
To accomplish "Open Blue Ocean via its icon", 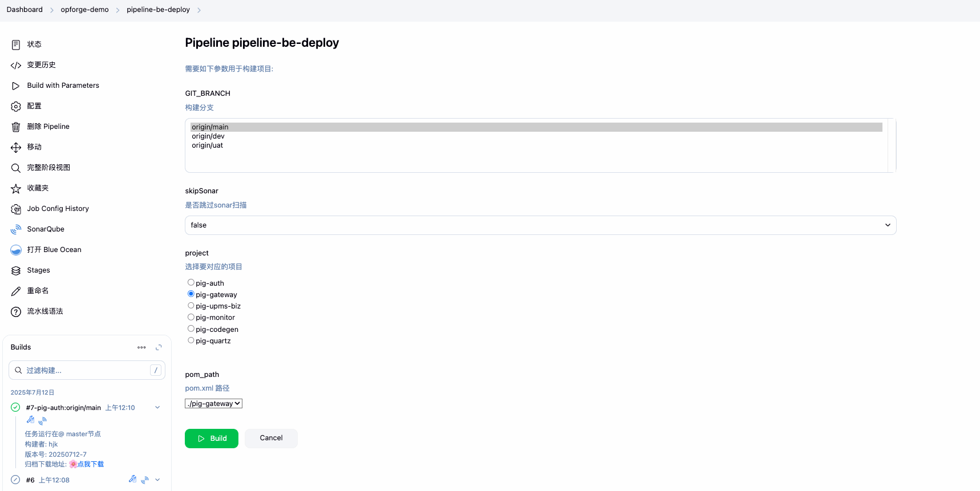I will (16, 250).
